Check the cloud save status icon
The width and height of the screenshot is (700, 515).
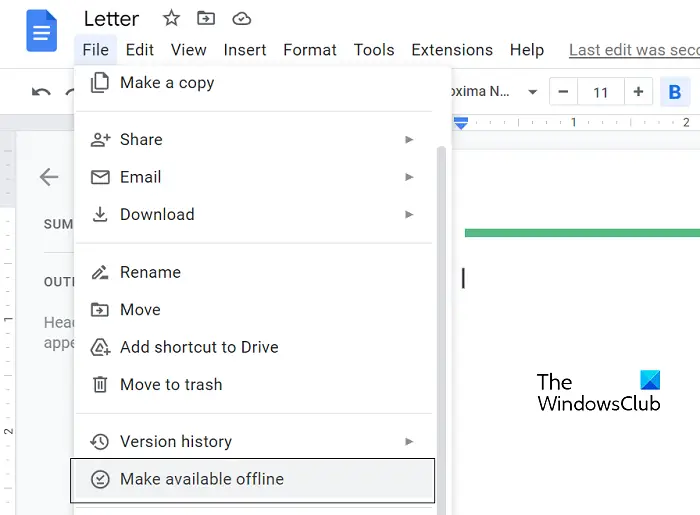click(x=242, y=19)
